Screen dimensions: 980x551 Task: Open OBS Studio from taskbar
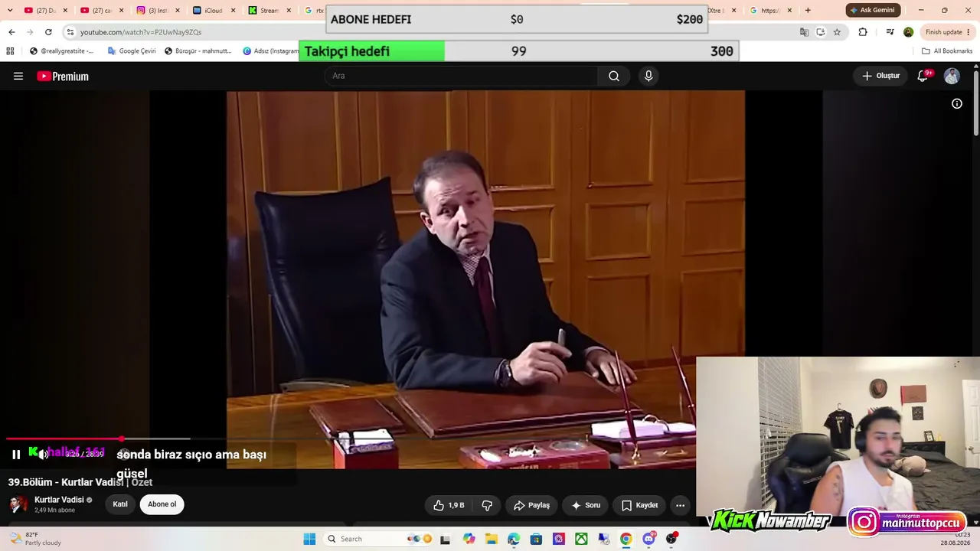[x=671, y=539]
